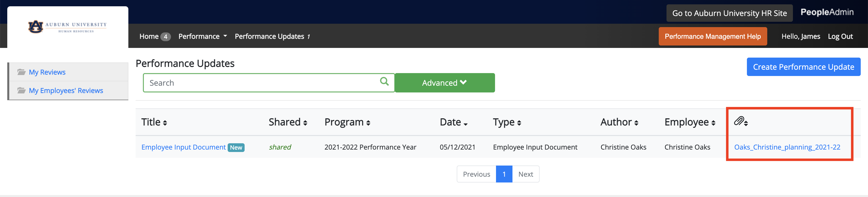Click the Auburn University logo
The width and height of the screenshot is (868, 197).
(67, 27)
